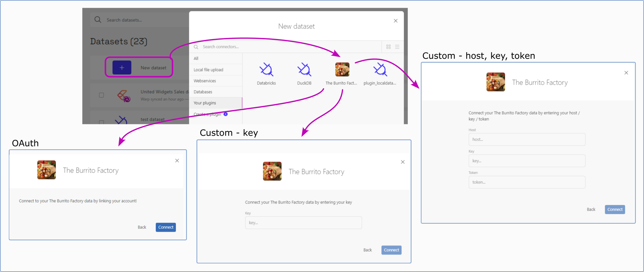Select the DuckDB connector icon
This screenshot has width=644, height=272.
(x=304, y=69)
